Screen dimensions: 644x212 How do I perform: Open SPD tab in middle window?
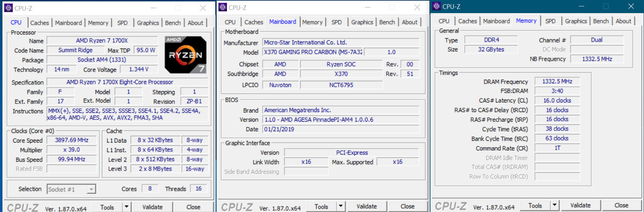pyautogui.click(x=337, y=22)
